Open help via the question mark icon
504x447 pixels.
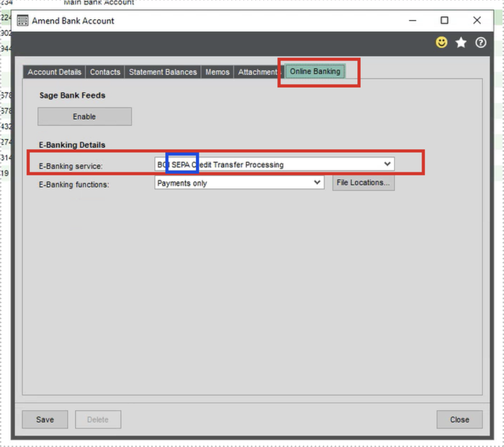coord(481,43)
